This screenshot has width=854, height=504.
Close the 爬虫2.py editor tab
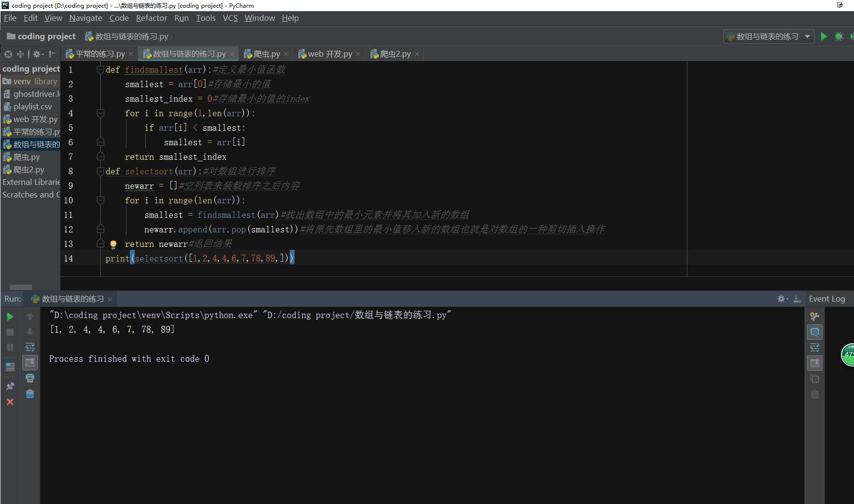coord(417,54)
